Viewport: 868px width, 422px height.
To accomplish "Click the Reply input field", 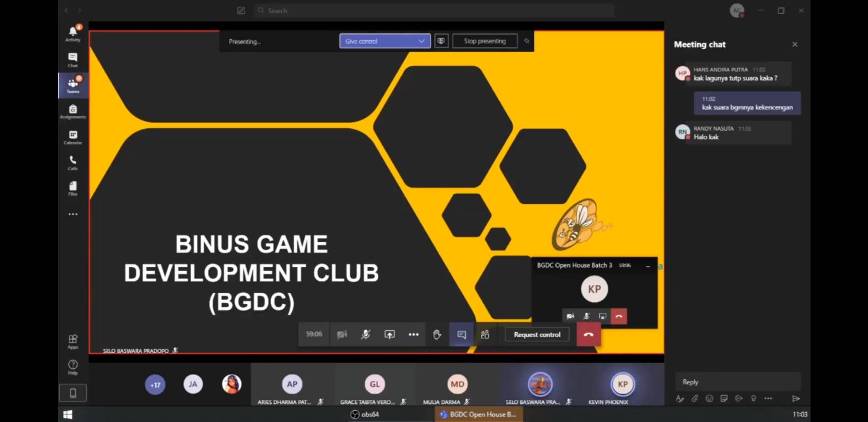I will click(x=738, y=382).
